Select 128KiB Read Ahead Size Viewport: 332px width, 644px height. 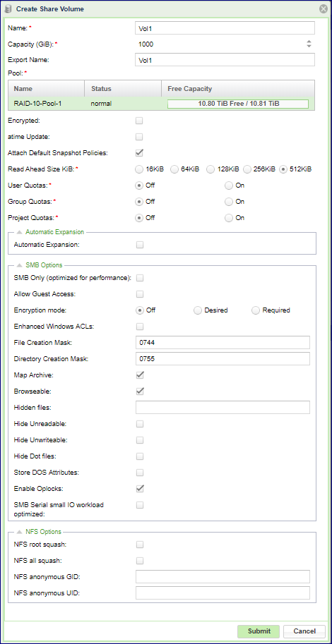point(211,169)
